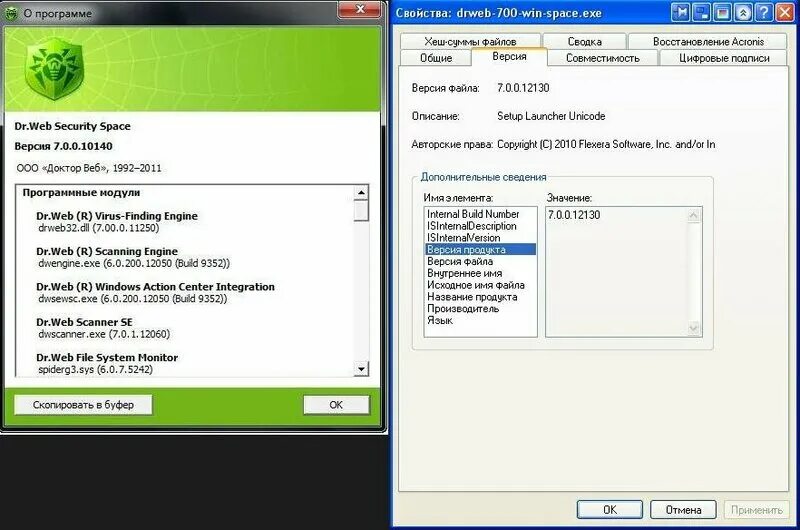This screenshot has height=530, width=800.
Task: Click Dr.Web File System Monitor entry
Action: coord(107,358)
